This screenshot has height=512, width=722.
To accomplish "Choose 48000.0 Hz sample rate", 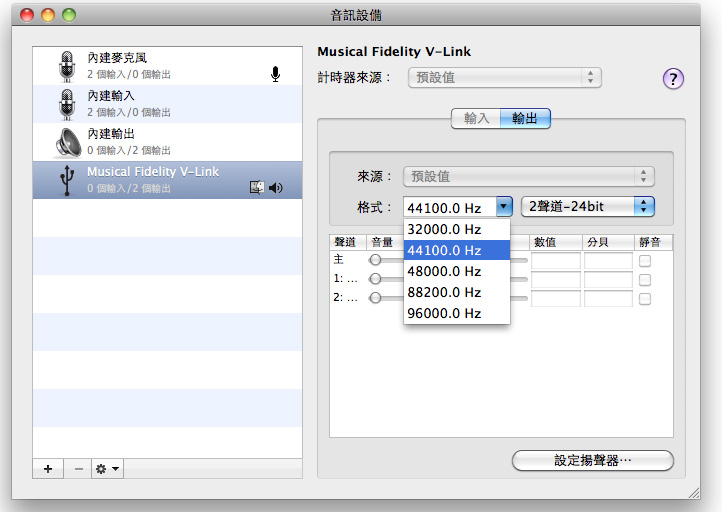I will (x=457, y=271).
